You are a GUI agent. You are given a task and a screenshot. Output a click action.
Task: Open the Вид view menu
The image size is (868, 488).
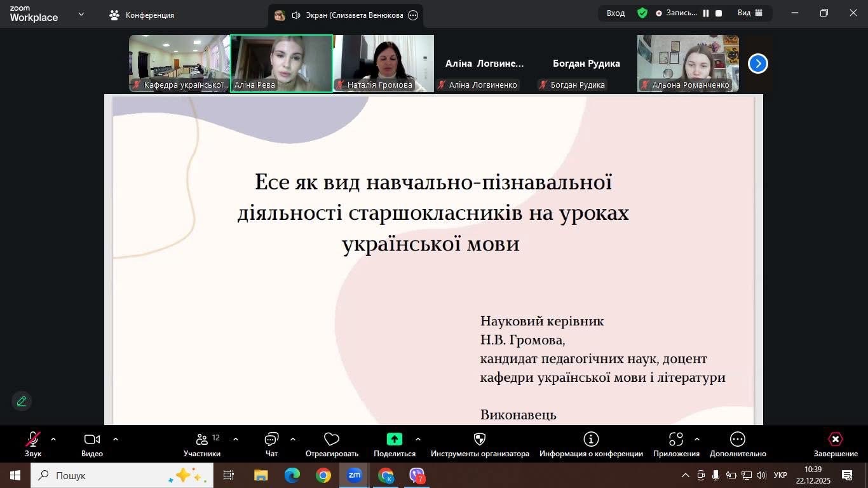(x=748, y=13)
